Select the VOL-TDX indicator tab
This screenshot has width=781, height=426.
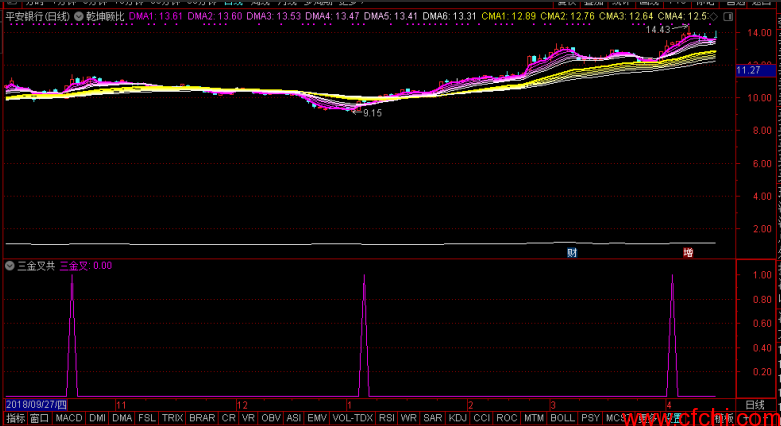click(x=353, y=418)
